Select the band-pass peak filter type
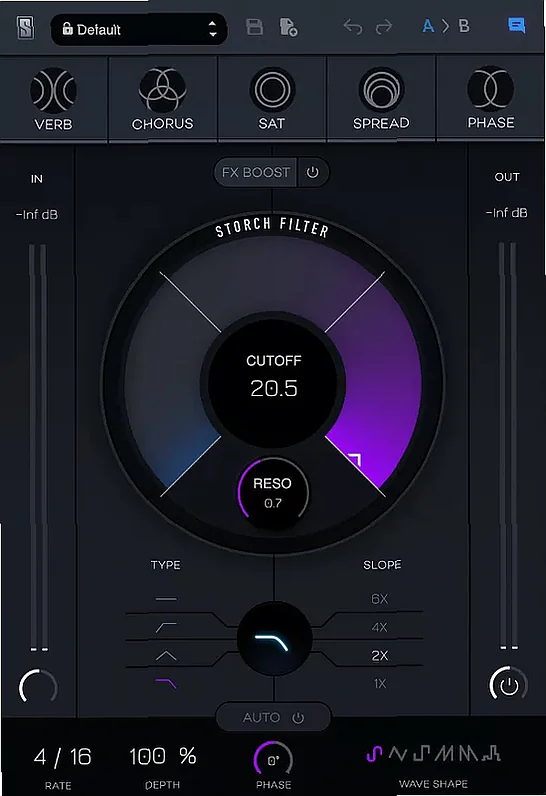 (x=166, y=656)
